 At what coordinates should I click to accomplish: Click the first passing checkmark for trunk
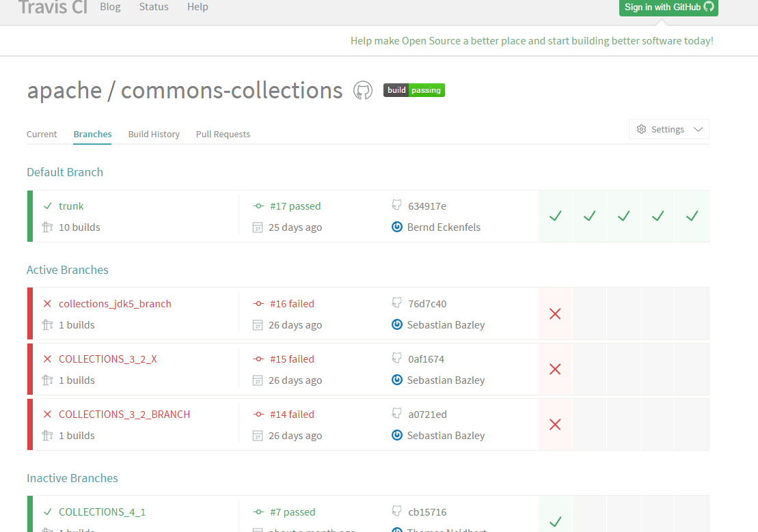click(x=556, y=216)
